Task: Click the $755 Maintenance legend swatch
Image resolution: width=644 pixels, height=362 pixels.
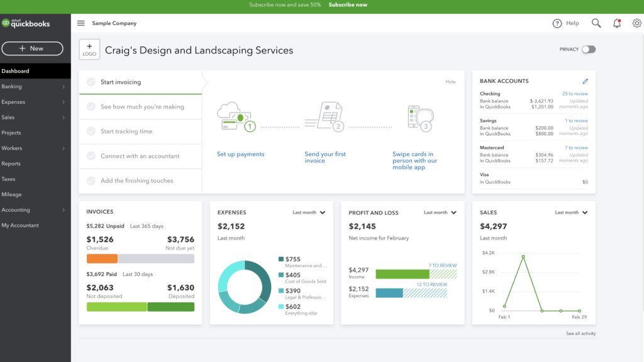Action: (x=281, y=259)
